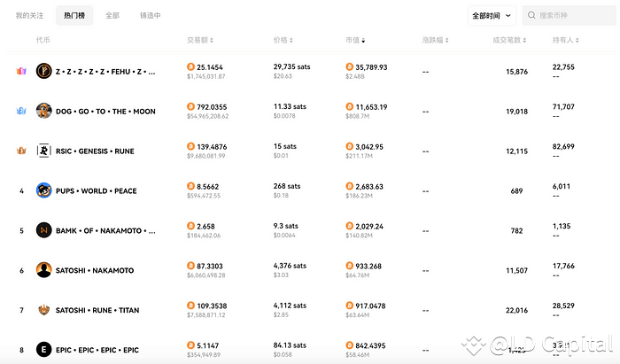620x364 pixels.
Task: Click the search magnifier icon
Action: [531, 15]
